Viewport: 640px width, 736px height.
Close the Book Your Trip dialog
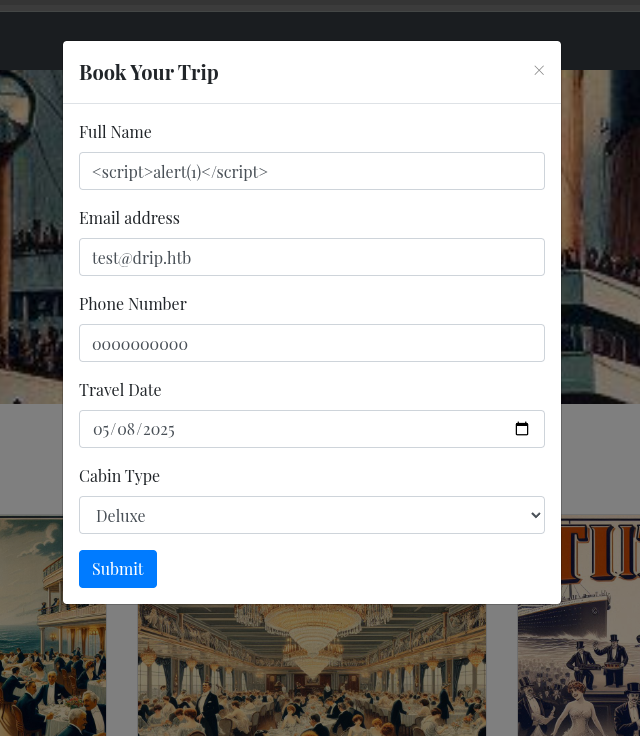coord(539,70)
